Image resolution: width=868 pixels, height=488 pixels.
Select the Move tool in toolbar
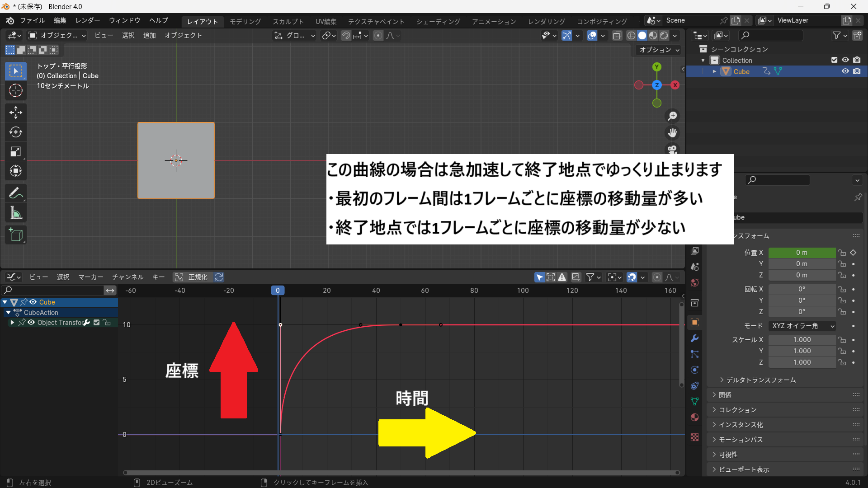[16, 113]
